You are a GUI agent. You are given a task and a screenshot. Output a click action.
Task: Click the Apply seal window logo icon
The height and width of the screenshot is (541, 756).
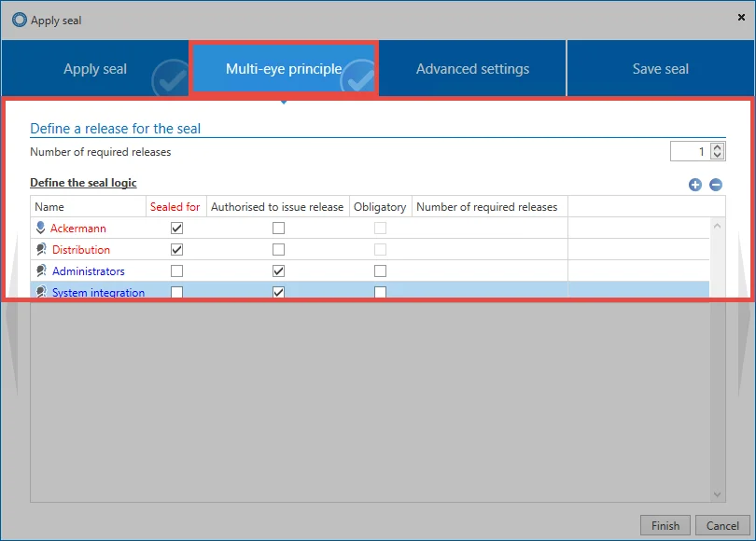tap(20, 20)
